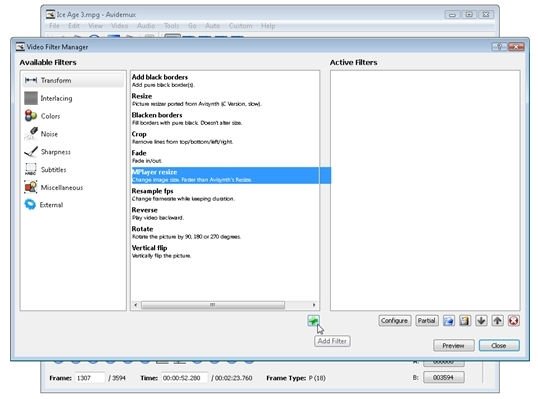The width and height of the screenshot is (538, 399).
Task: Click the Time field showing 00:00:52.280
Action: [x=185, y=378]
